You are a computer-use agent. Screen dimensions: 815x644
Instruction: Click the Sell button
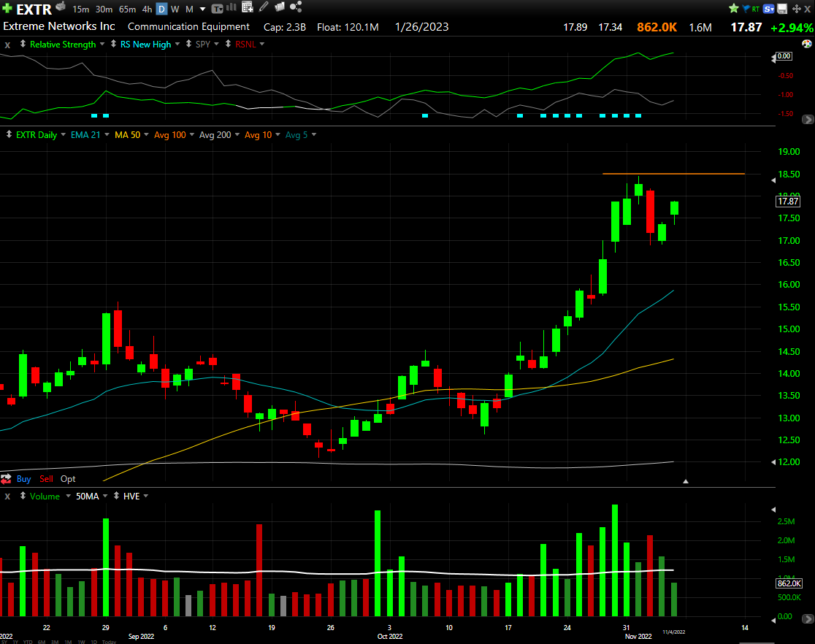click(x=46, y=479)
